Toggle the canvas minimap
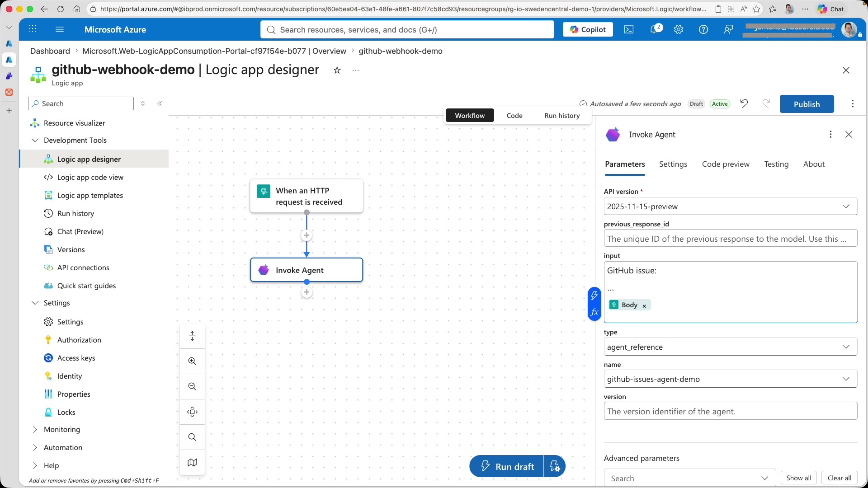 pos(192,462)
